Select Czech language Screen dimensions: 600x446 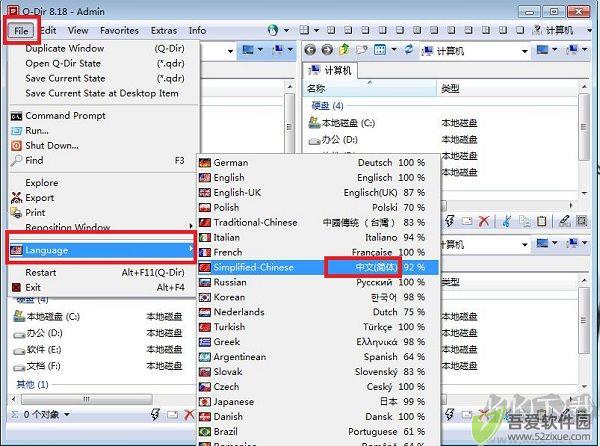318,386
